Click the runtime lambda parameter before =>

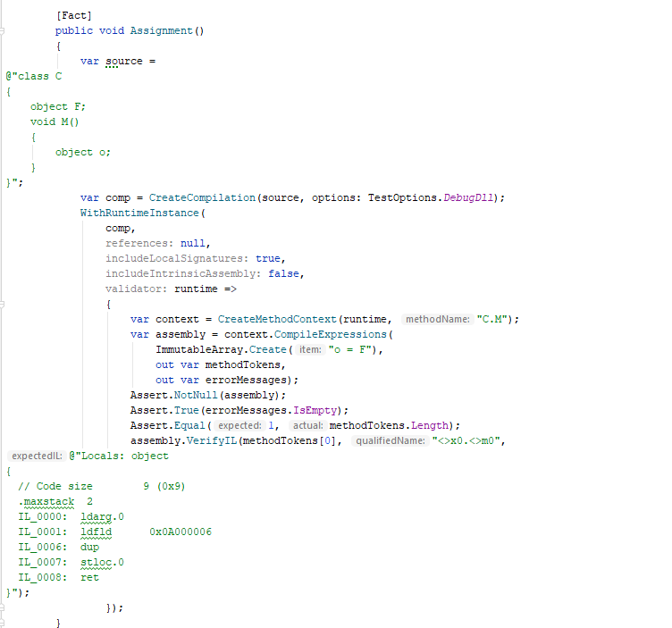196,289
